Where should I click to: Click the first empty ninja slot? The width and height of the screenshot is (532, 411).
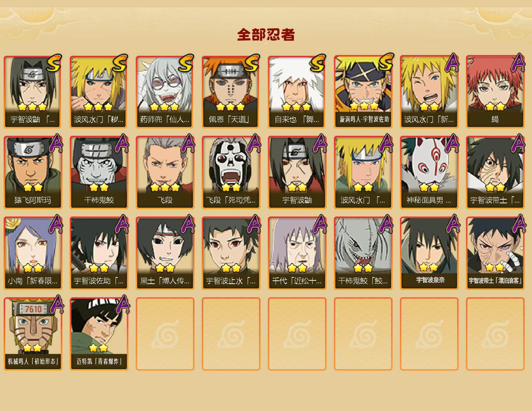click(x=165, y=334)
